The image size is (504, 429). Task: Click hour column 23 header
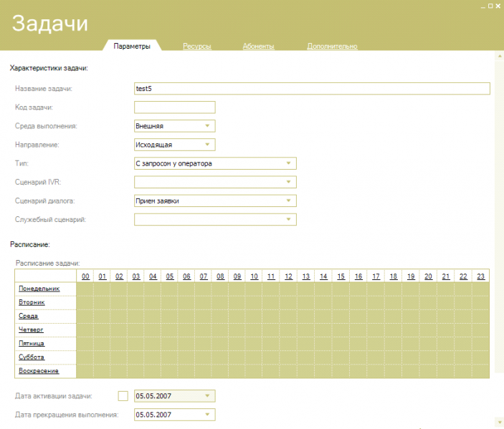480,276
